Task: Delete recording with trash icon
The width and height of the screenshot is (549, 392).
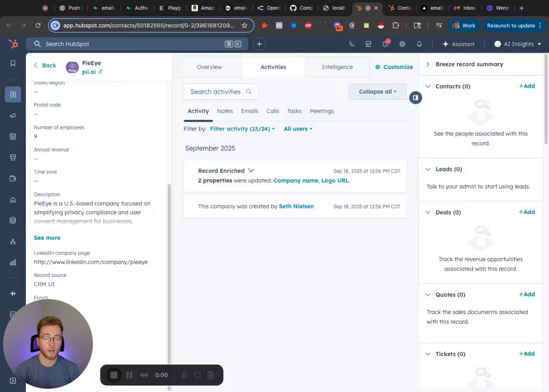Action: tap(210, 375)
